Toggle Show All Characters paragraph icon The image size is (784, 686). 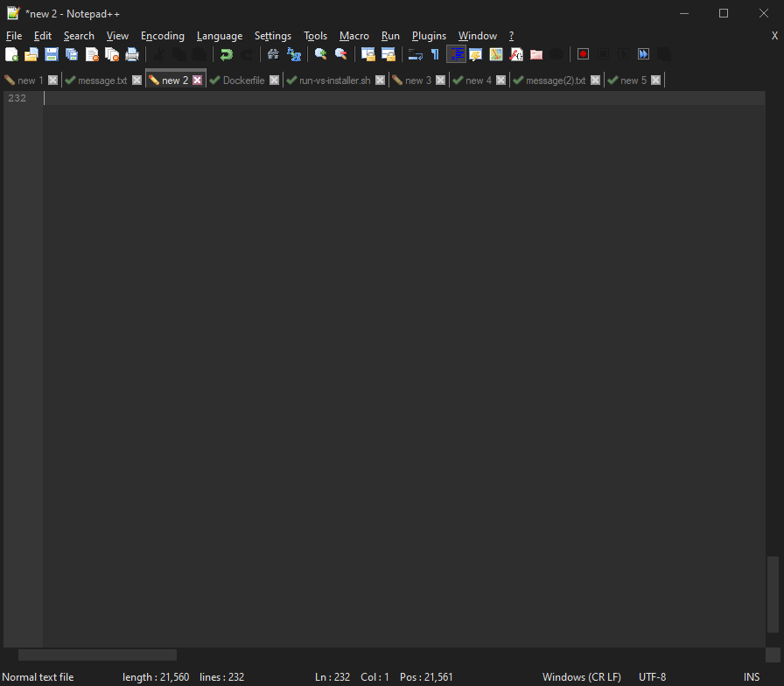click(435, 54)
